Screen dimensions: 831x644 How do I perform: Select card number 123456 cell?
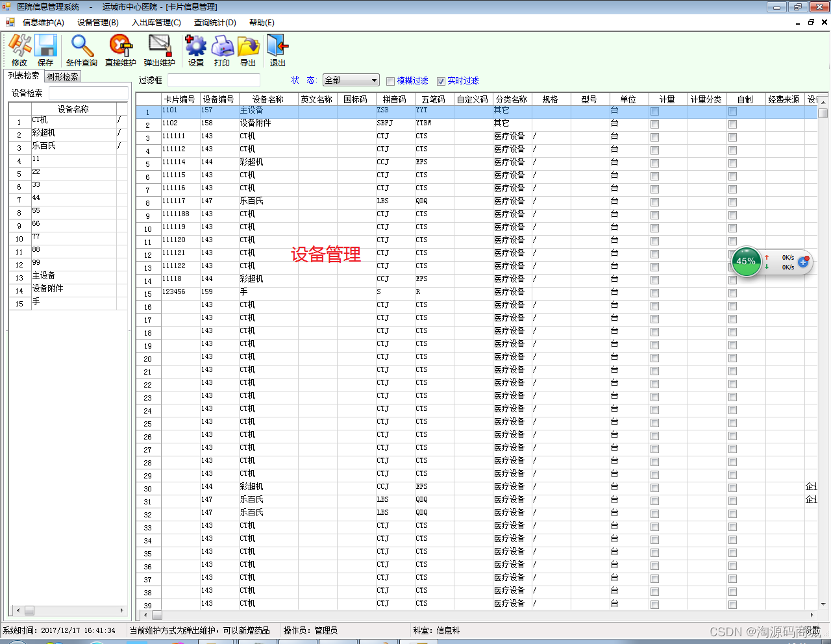(180, 292)
